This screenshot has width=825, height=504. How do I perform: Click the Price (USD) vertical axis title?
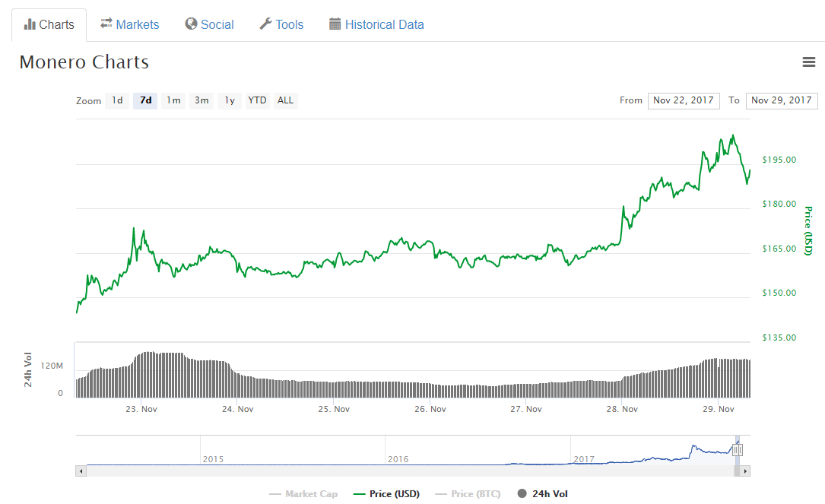click(x=808, y=231)
